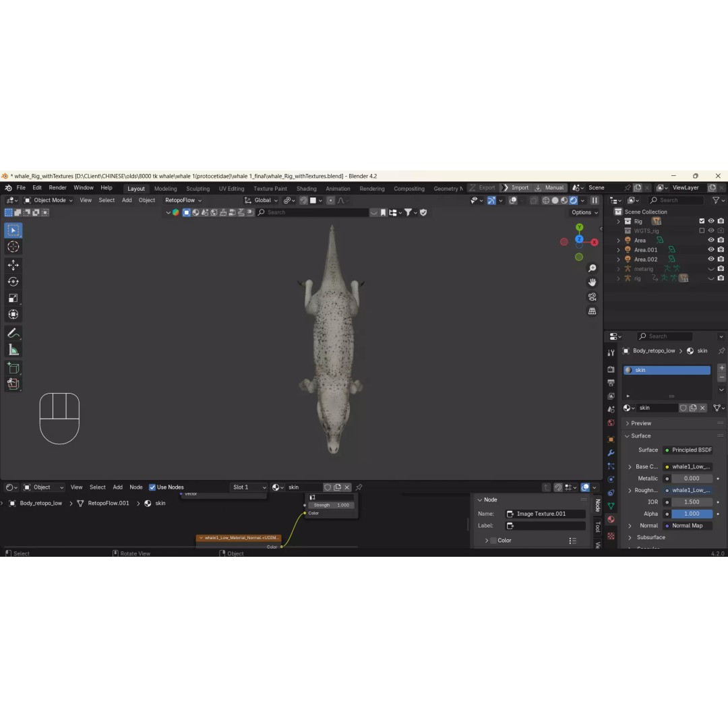728x728 pixels.
Task: Open the RetopoFlow dropdown menu
Action: click(x=183, y=200)
